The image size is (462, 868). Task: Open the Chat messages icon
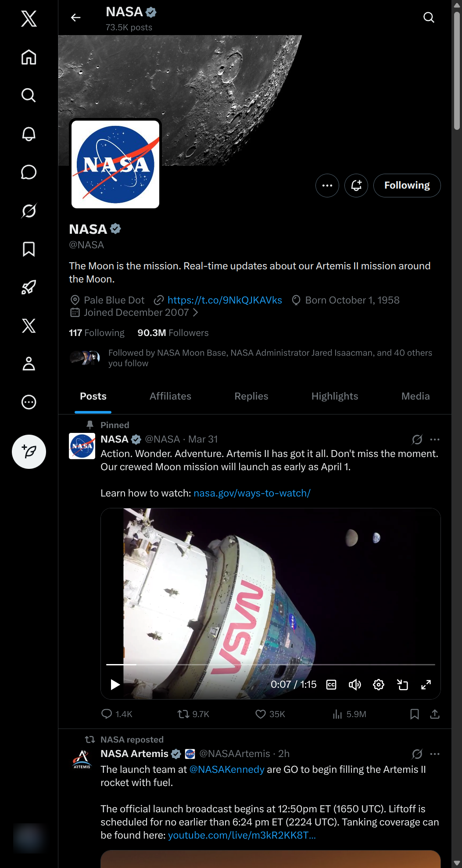click(x=29, y=172)
